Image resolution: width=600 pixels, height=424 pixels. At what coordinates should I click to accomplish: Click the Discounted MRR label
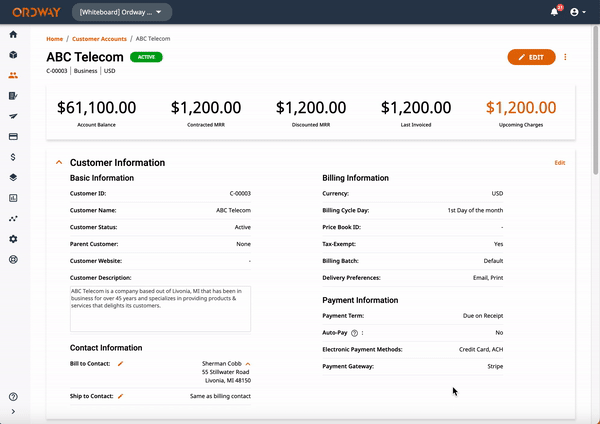pyautogui.click(x=311, y=125)
